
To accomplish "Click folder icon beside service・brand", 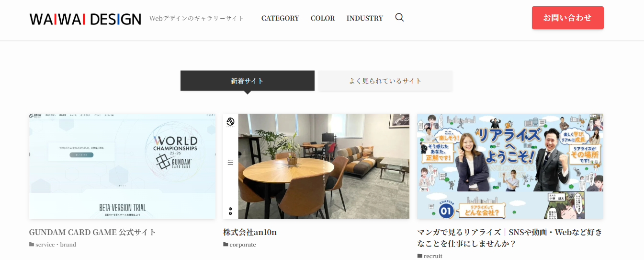I will [32, 245].
